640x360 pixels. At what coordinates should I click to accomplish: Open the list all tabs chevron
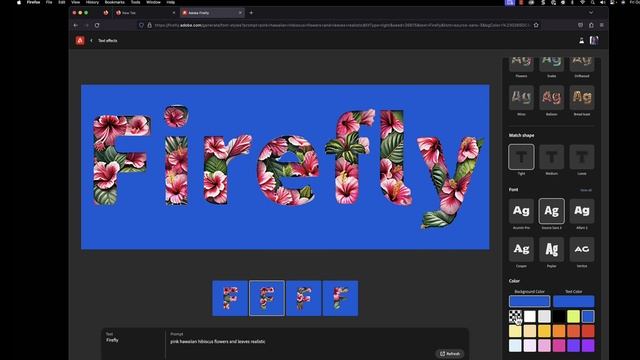591,13
